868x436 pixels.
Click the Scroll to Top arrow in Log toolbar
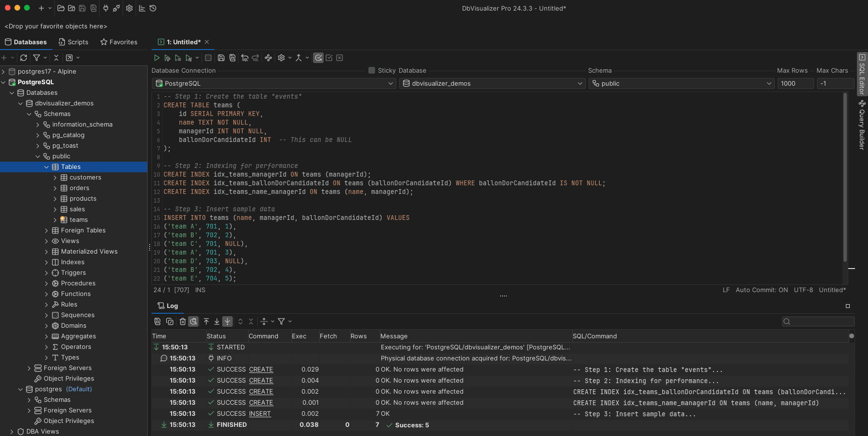206,321
